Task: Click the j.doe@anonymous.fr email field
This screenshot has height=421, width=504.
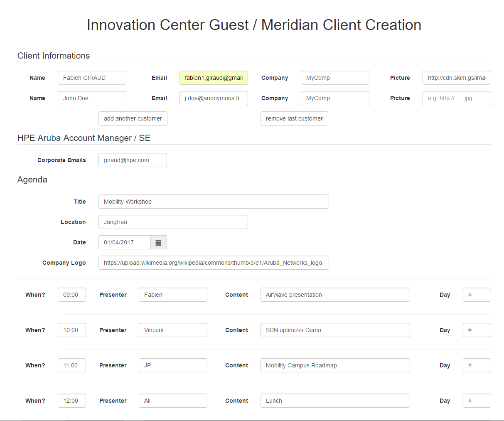Action: [214, 98]
